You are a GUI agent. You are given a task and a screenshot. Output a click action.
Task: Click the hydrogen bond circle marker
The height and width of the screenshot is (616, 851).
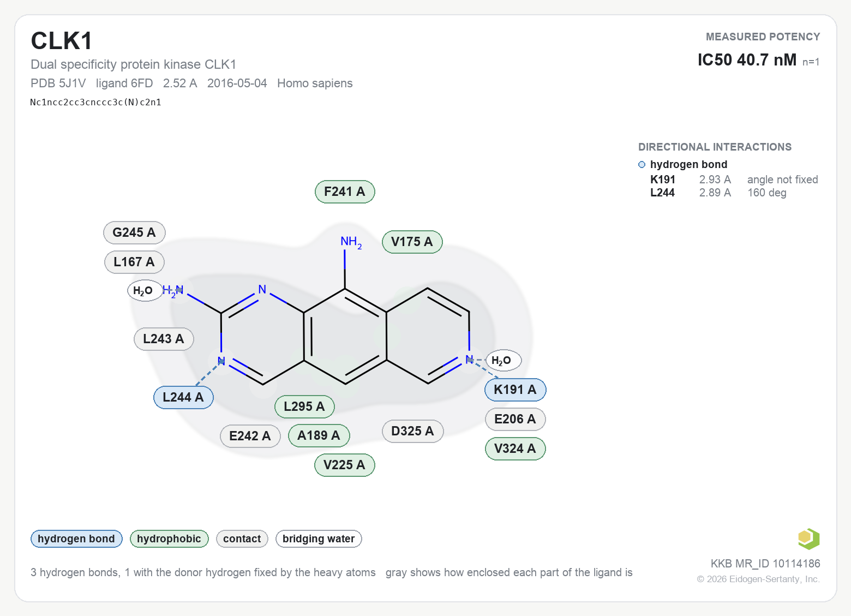coord(642,164)
